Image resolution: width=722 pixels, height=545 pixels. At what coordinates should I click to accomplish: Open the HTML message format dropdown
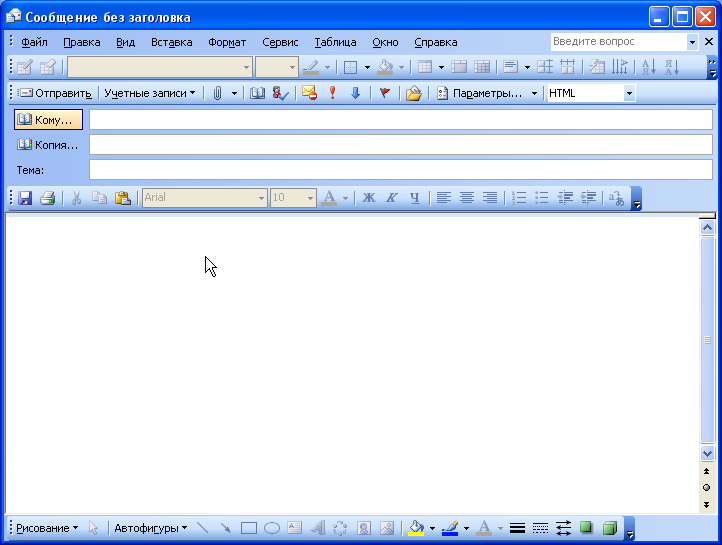(x=629, y=93)
